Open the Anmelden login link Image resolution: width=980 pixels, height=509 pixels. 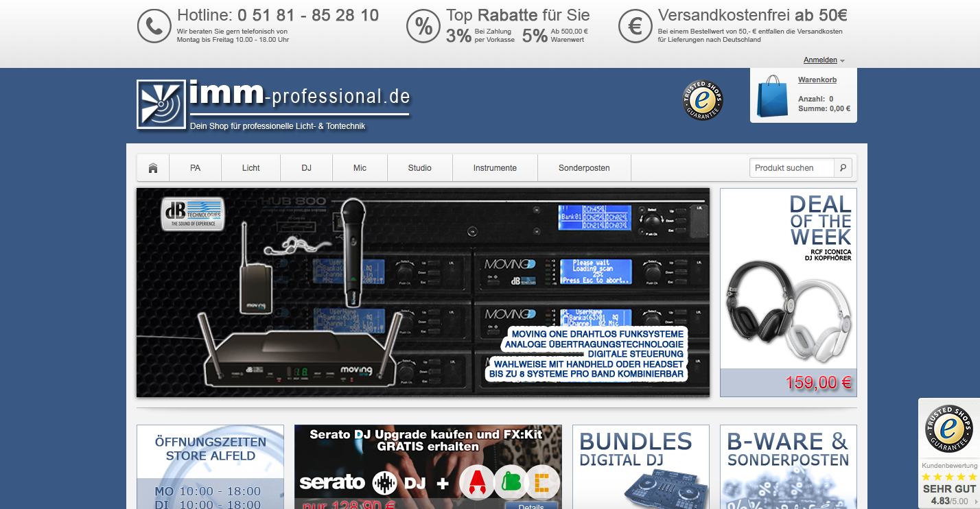820,60
